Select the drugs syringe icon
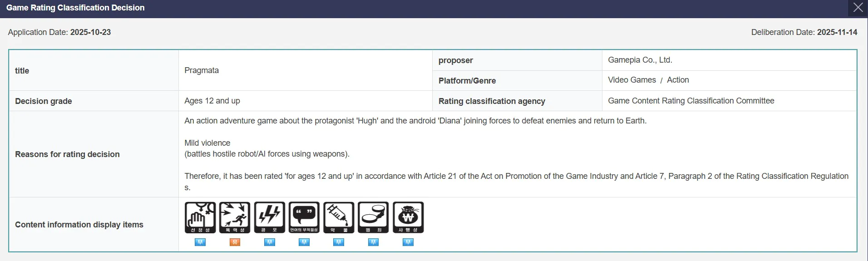The height and width of the screenshot is (261, 868). [x=339, y=217]
